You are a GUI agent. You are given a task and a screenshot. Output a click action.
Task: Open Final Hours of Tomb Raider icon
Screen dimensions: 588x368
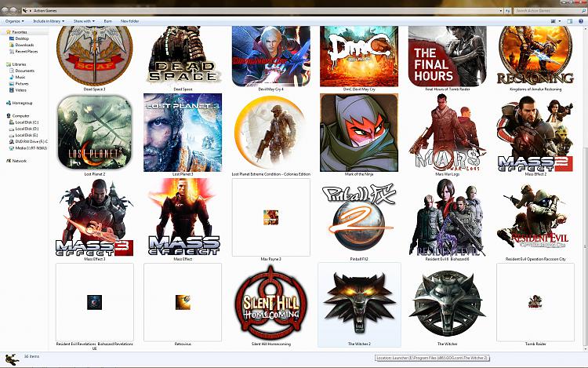(x=448, y=56)
